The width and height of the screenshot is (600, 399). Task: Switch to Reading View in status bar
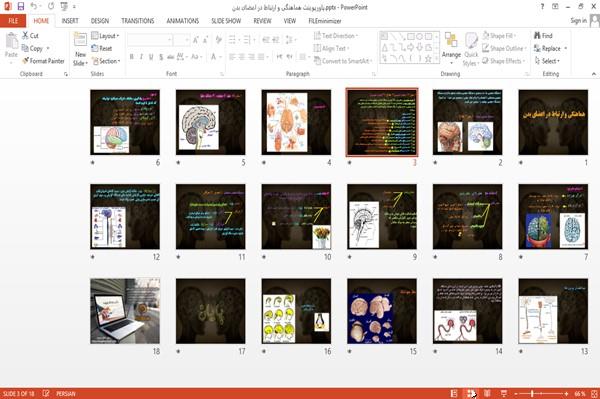pos(487,393)
